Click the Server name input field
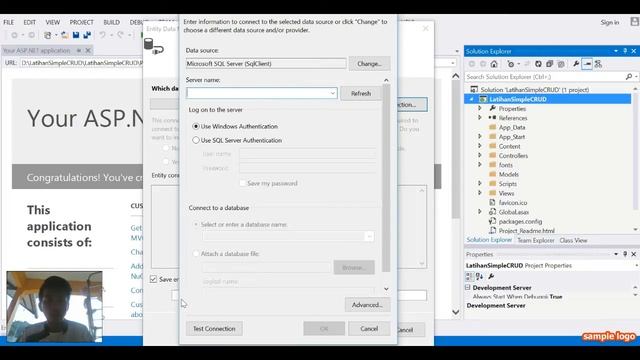Screen dimensions: 640x360 262,93
